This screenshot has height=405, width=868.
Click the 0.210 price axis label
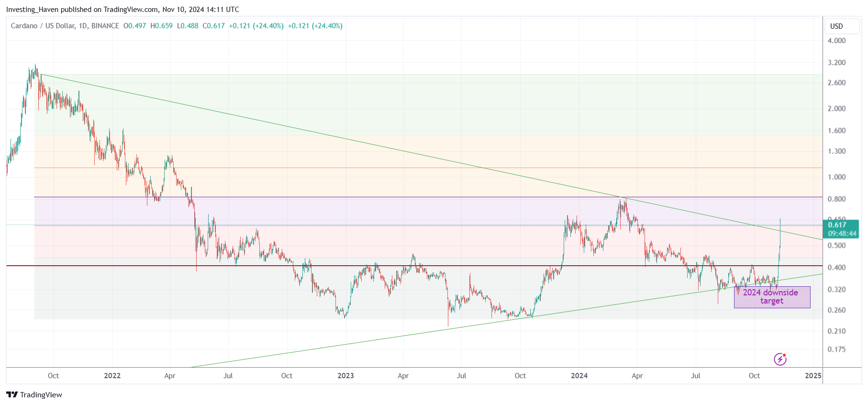click(836, 331)
